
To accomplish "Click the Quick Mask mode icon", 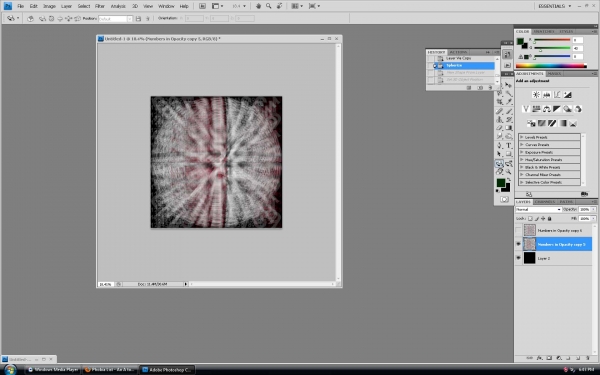I will click(x=504, y=199).
